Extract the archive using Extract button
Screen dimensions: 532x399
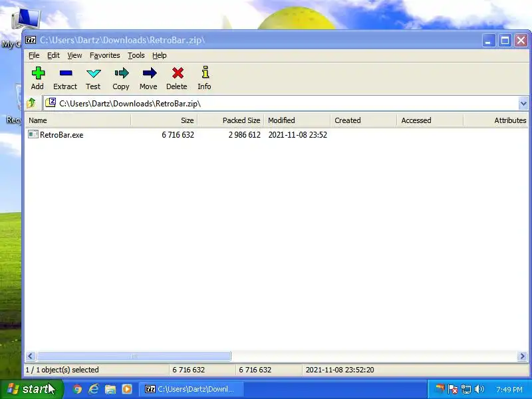(65, 78)
